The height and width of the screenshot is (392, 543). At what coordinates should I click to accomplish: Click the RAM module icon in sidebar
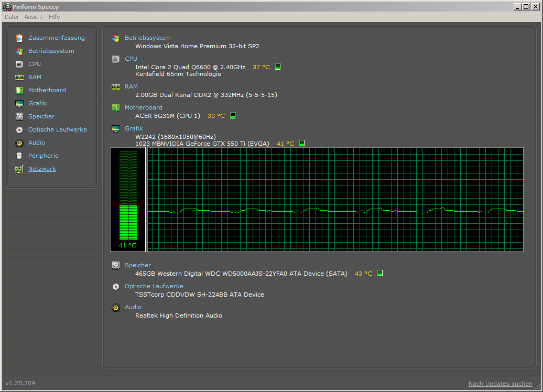pos(19,77)
